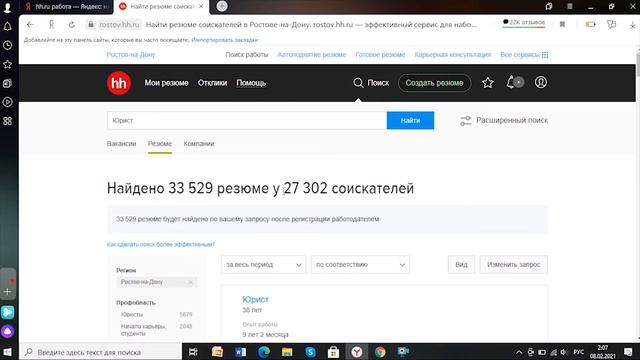Click Создать резюме button
Image resolution: width=640 pixels, height=360 pixels.
point(434,83)
